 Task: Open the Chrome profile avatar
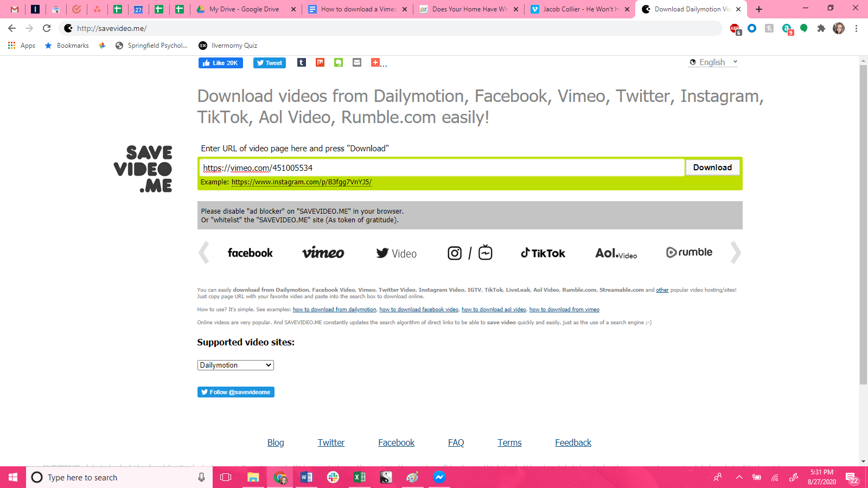(839, 28)
